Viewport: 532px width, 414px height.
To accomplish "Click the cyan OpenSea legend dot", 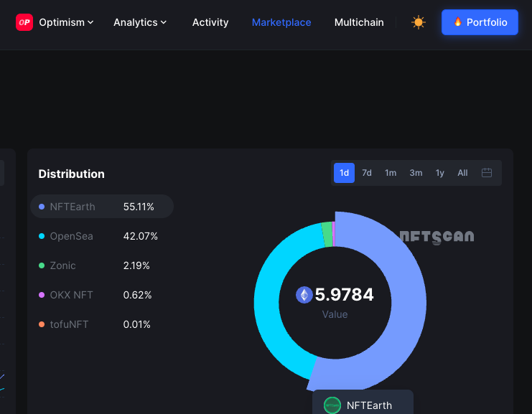I will [42, 236].
